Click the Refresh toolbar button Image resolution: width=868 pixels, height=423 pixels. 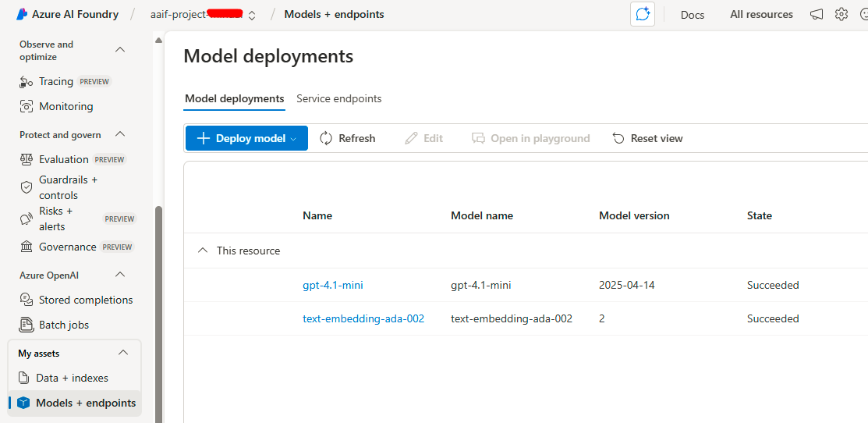(348, 138)
